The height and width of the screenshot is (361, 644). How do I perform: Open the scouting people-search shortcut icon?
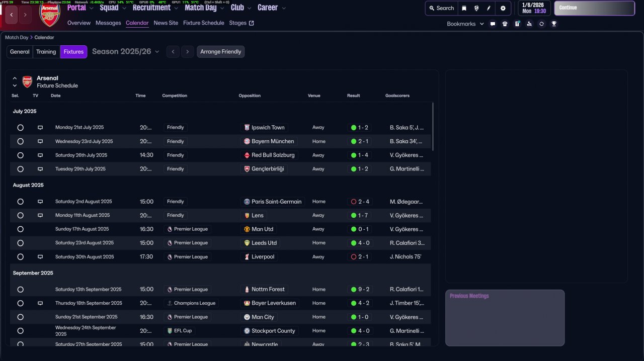(x=529, y=24)
